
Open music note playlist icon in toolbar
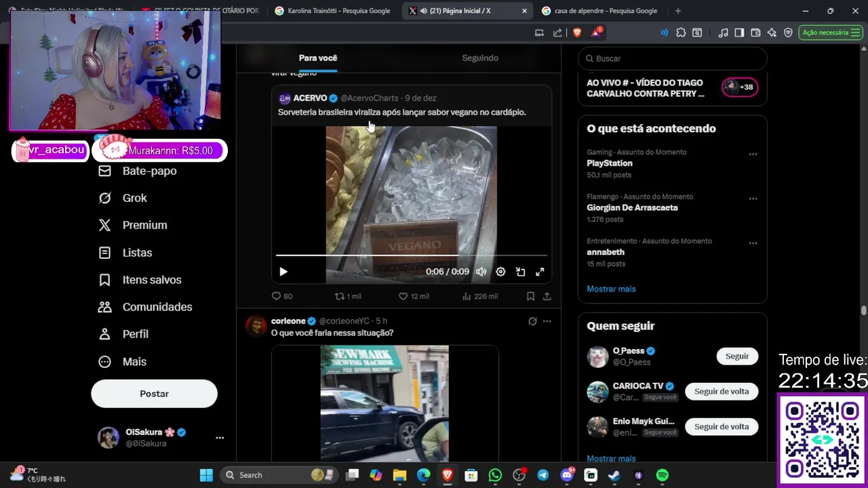tap(723, 33)
